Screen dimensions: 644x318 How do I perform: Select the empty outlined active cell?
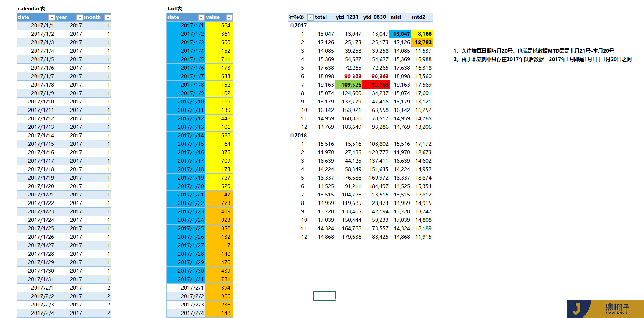(324, 296)
